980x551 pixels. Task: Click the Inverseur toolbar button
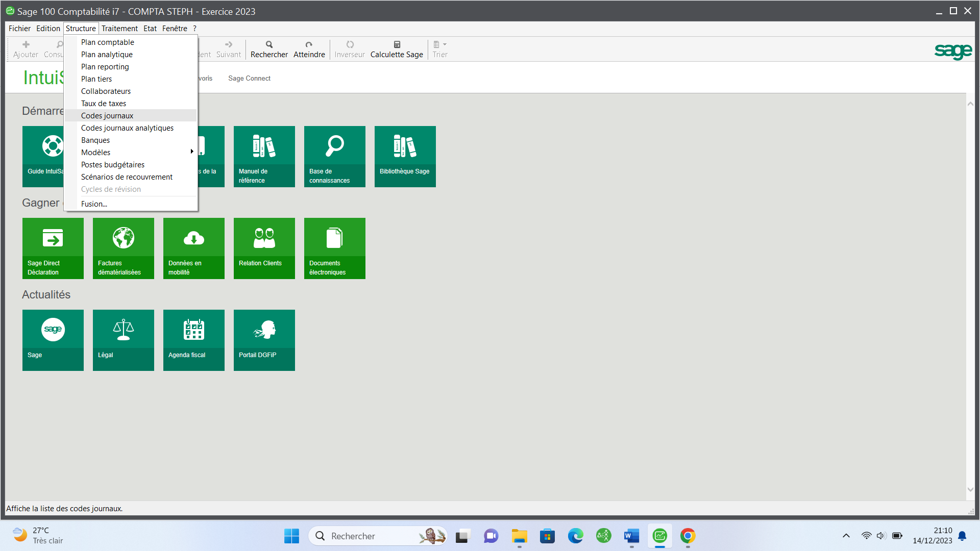click(350, 49)
